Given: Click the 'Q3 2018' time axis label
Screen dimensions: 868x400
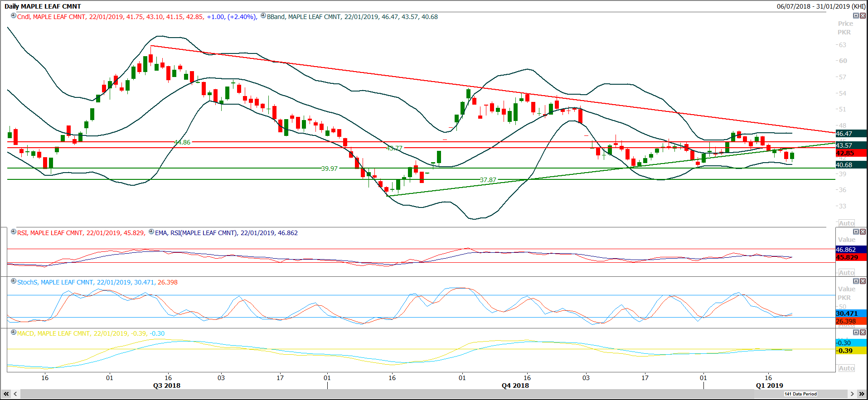Looking at the screenshot, I should pyautogui.click(x=167, y=386).
